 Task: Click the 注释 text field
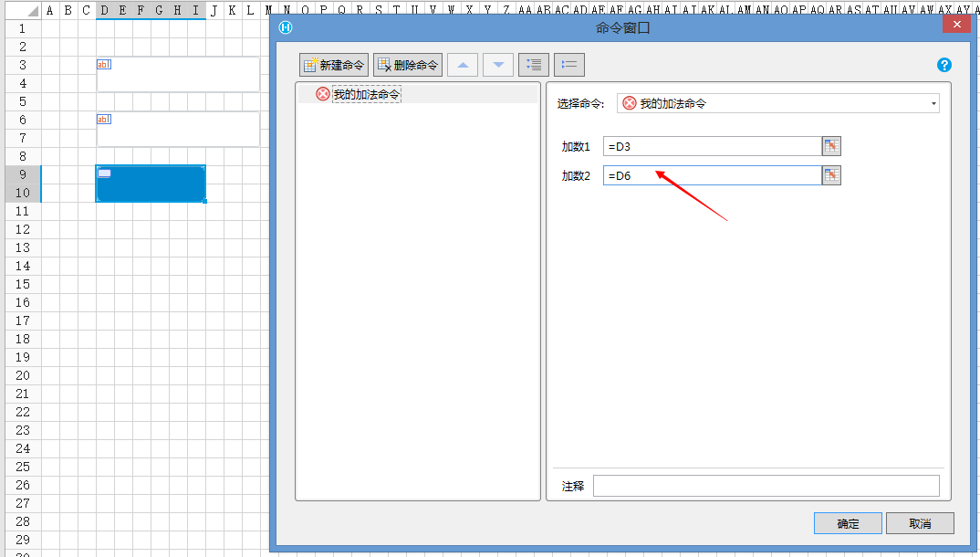point(766,486)
